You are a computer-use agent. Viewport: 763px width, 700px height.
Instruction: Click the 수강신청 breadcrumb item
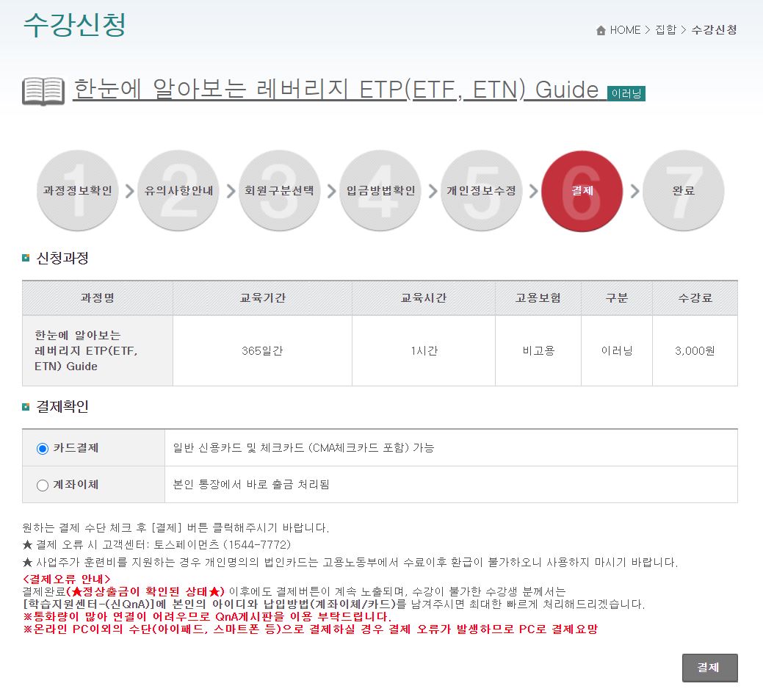[x=714, y=30]
